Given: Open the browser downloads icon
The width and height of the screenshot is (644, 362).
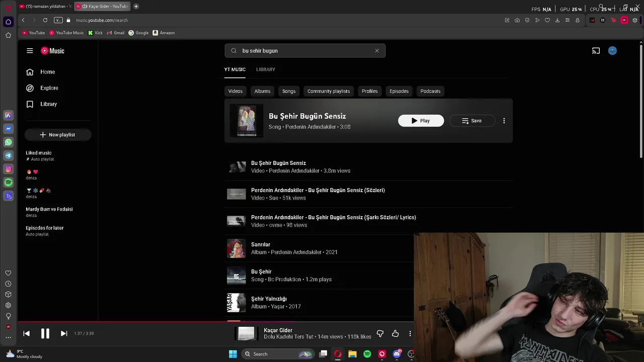Looking at the screenshot, I should (557, 20).
